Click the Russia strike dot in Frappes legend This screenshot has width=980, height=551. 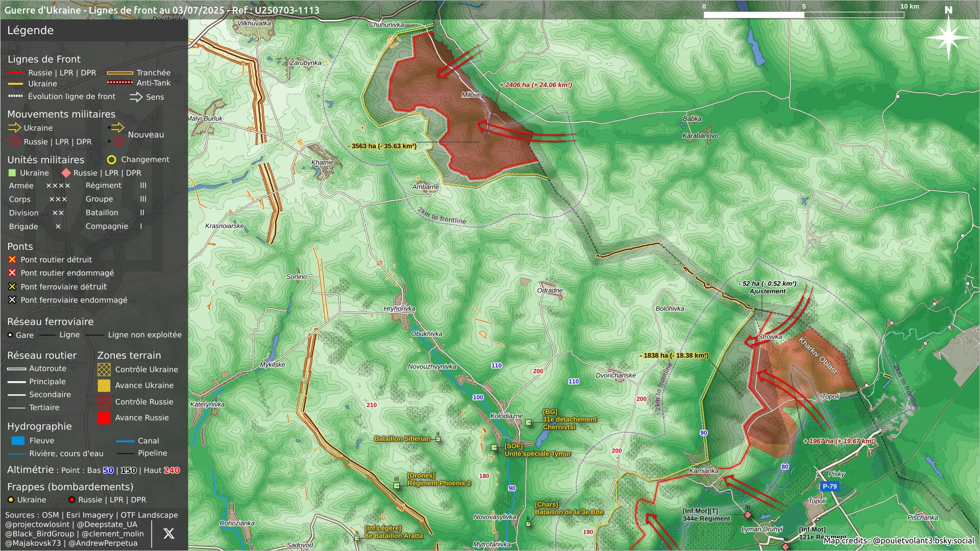[x=71, y=500]
